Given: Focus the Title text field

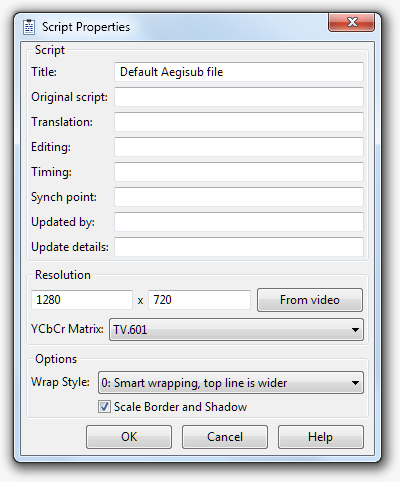Looking at the screenshot, I should 239,72.
